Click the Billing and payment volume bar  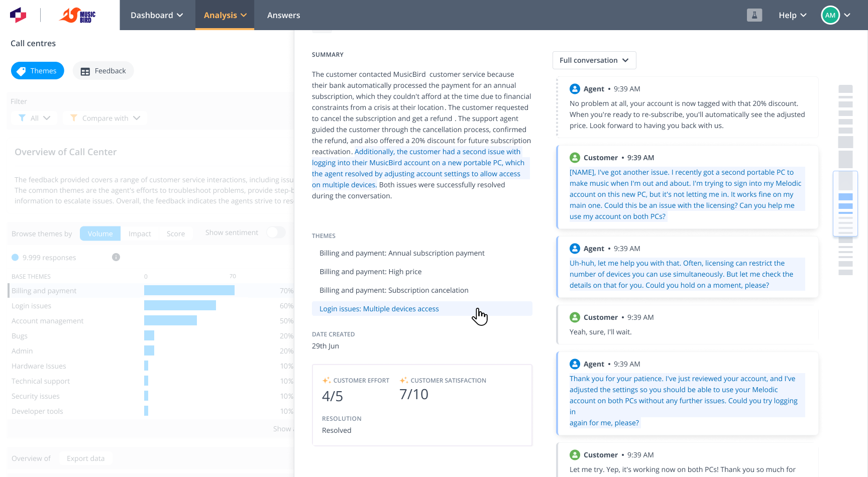(189, 290)
